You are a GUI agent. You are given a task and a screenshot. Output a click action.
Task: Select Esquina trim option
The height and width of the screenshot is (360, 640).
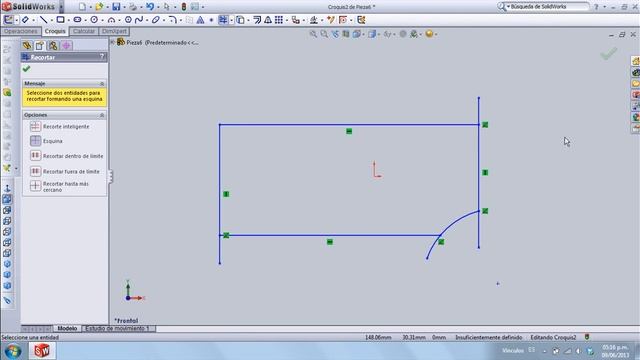point(46,141)
